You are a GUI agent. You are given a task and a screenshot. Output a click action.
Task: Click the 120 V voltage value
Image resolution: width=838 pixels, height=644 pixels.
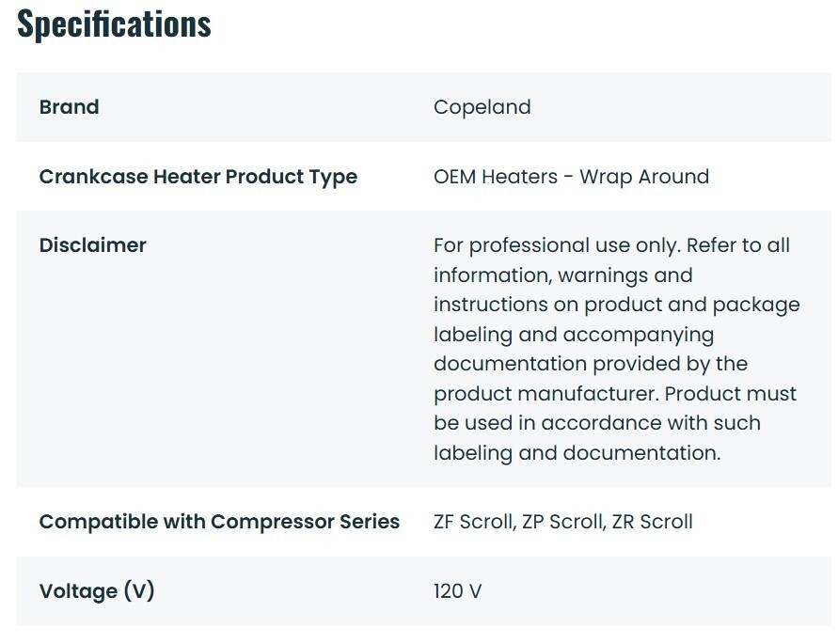pyautogui.click(x=457, y=591)
